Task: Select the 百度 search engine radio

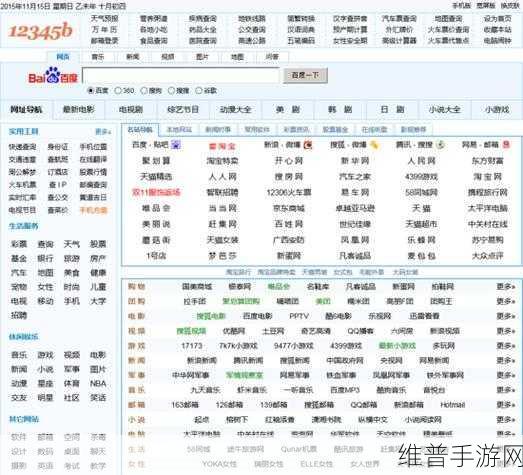Action: pos(90,90)
